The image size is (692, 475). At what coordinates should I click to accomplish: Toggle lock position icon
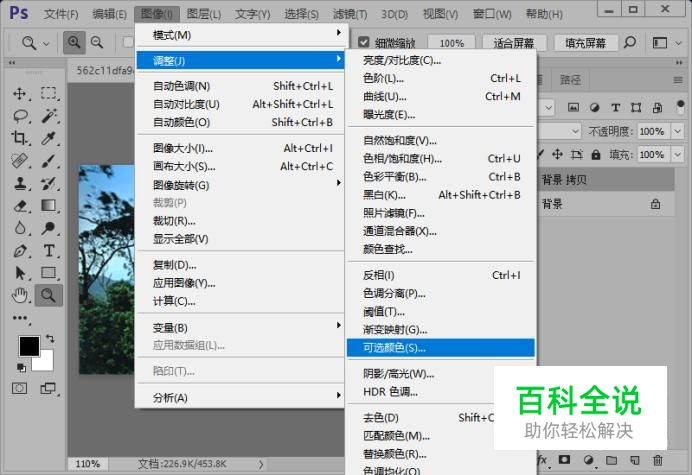(x=557, y=154)
